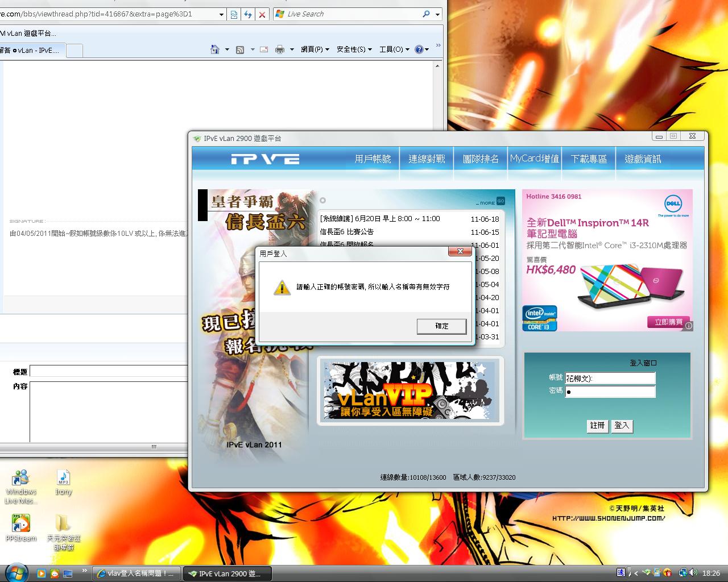Click the 帳號 account input field
The image size is (728, 582).
coord(610,378)
